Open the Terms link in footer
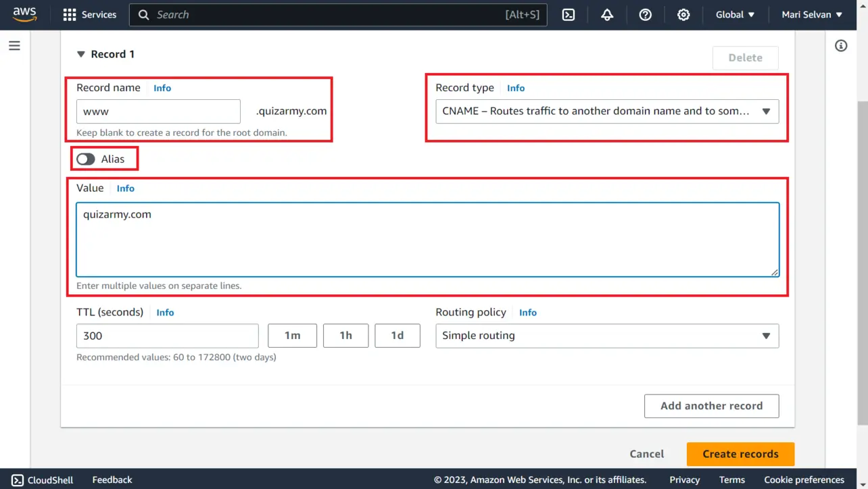The image size is (868, 489). tap(732, 480)
